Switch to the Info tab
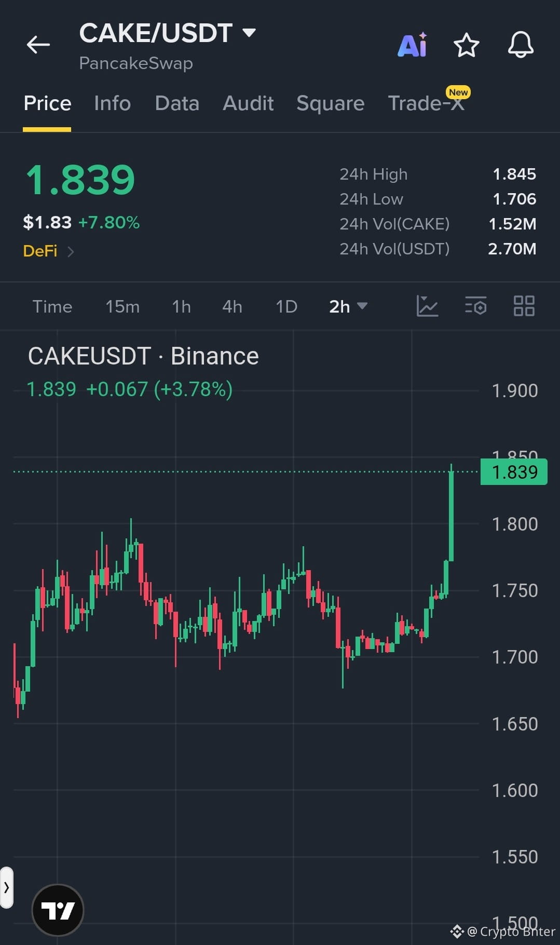Image resolution: width=560 pixels, height=945 pixels. [112, 103]
